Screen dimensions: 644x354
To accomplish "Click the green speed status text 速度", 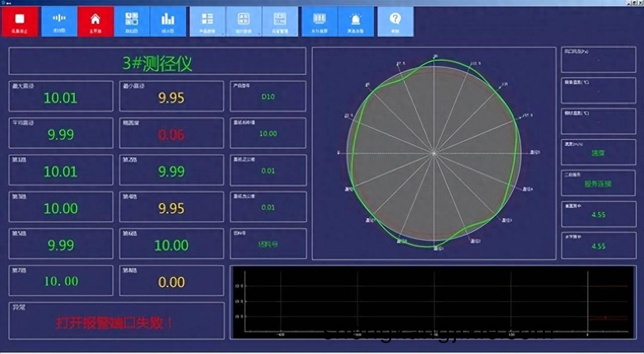I will 598,153.
